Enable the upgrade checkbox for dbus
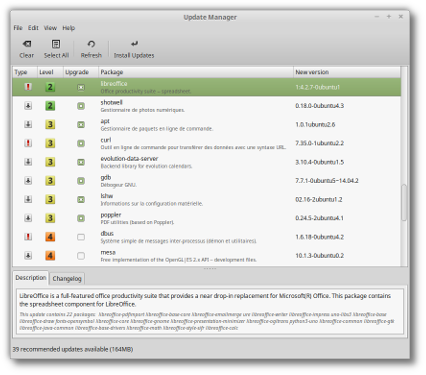426x375 pixels. pos(81,237)
